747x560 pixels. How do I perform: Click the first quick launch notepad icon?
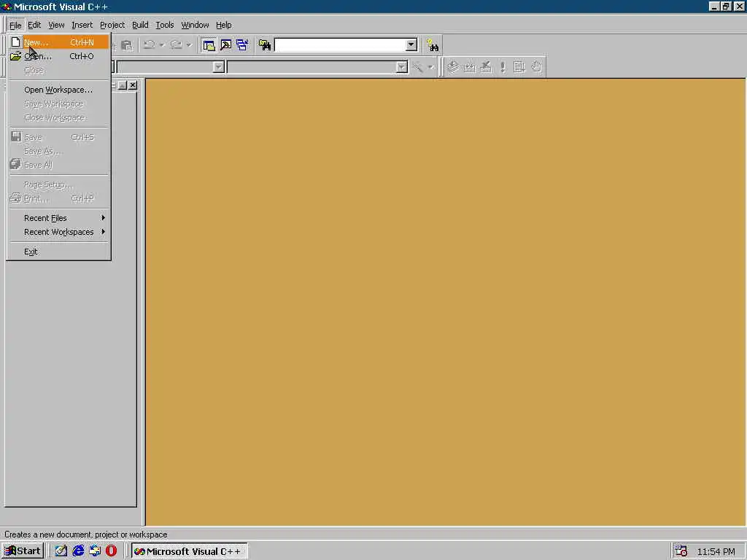61,551
